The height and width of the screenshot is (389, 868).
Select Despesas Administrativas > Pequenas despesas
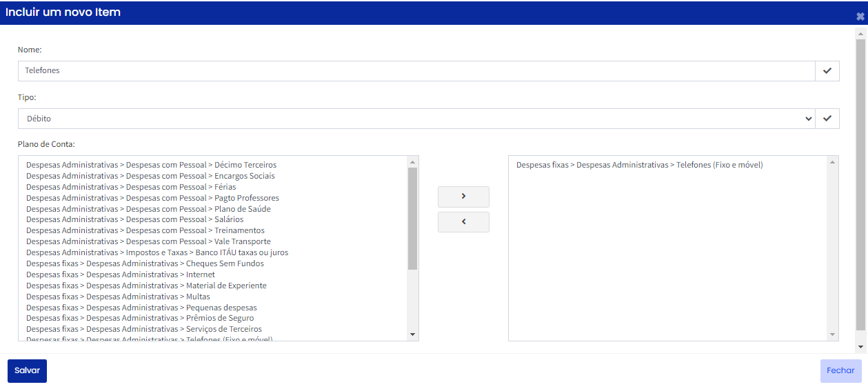pos(141,308)
